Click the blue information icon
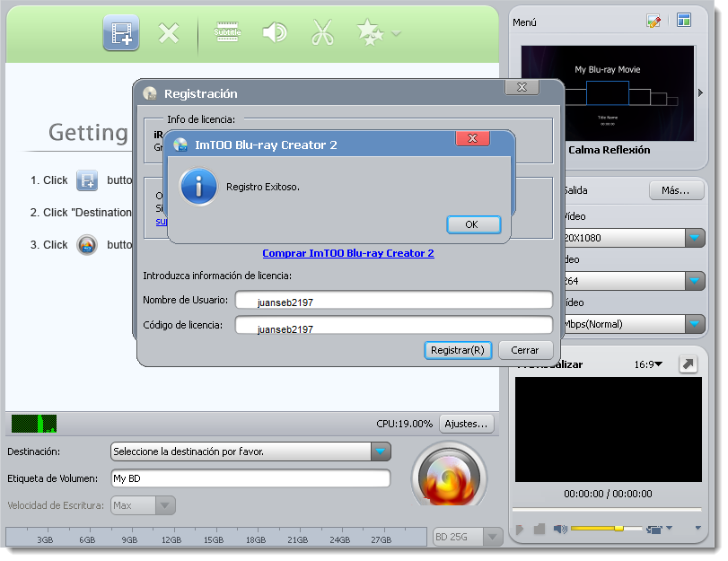 [198, 187]
